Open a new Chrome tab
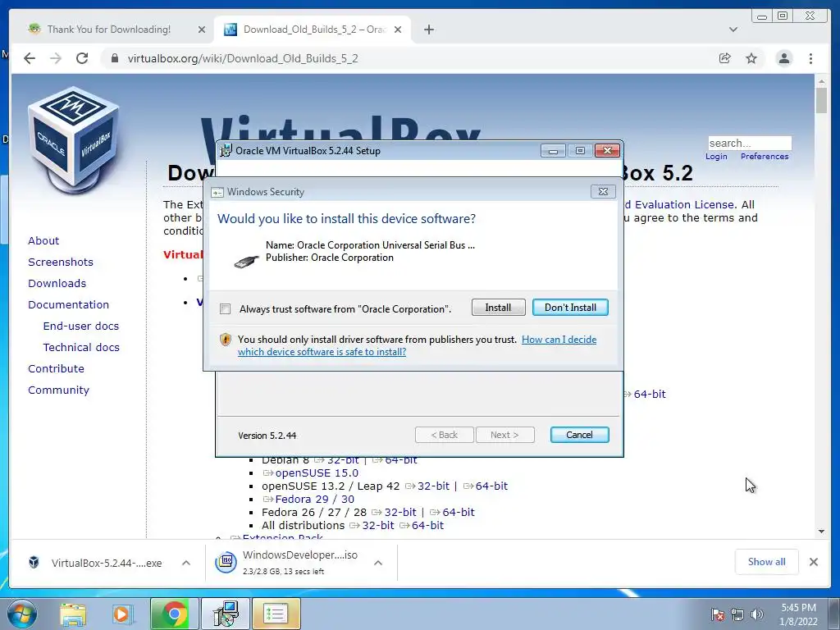The width and height of the screenshot is (840, 630). [x=428, y=30]
